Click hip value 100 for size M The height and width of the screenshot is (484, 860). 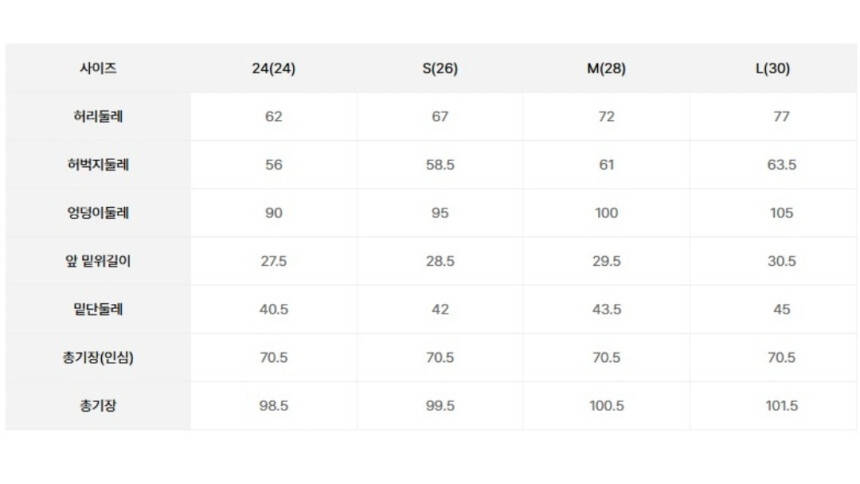(606, 213)
